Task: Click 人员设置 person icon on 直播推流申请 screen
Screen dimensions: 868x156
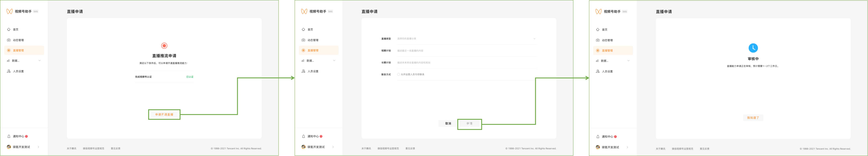Action: 9,71
